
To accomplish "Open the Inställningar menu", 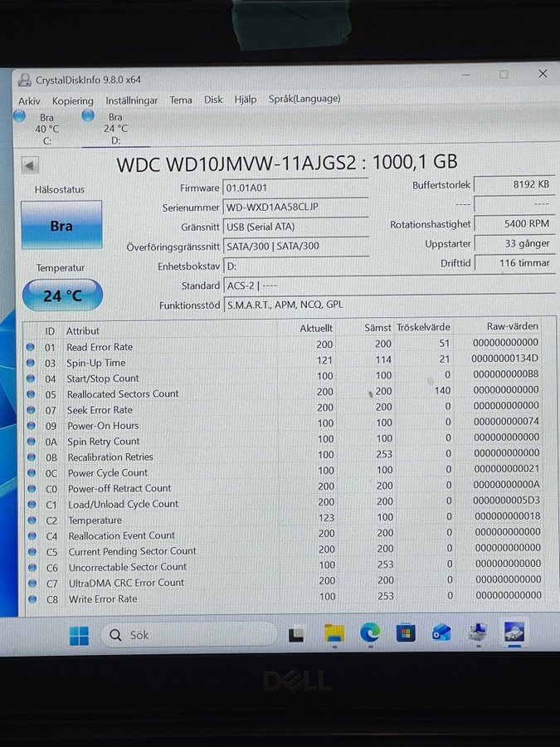I will pos(131,100).
